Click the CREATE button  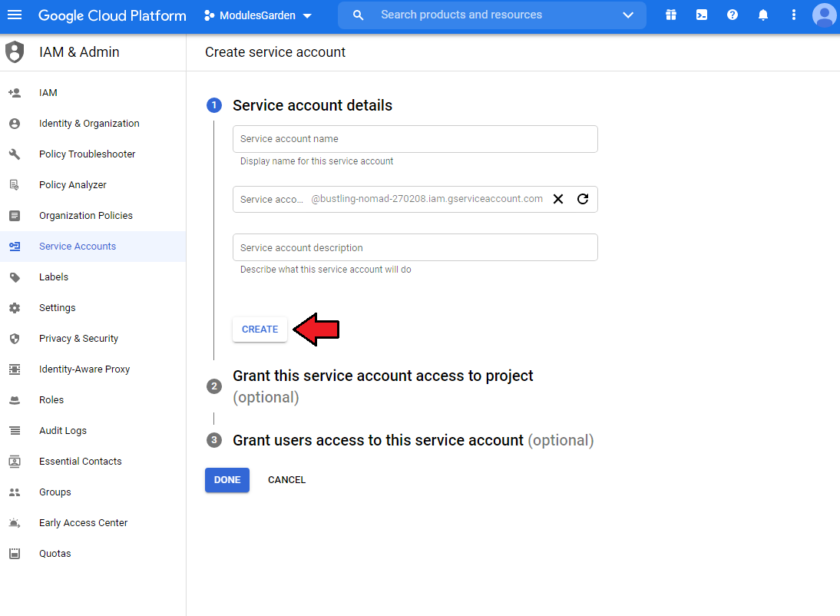coord(260,330)
